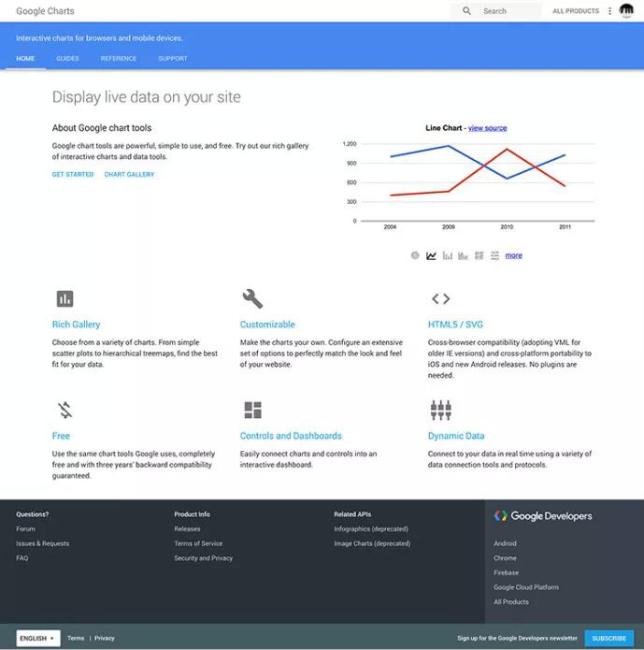Image resolution: width=644 pixels, height=650 pixels.
Task: Open the Customizable heading link
Action: click(267, 325)
